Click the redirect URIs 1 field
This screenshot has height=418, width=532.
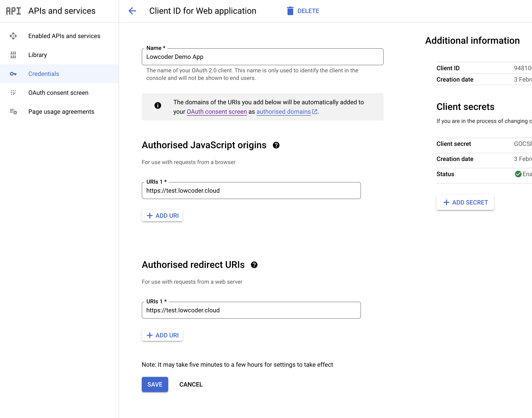[251, 310]
